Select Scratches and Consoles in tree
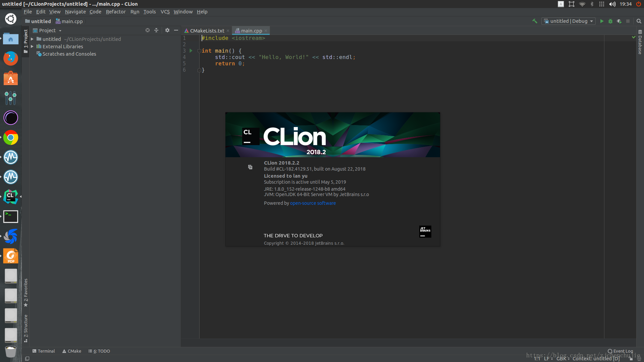This screenshot has width=644, height=362. [66, 54]
